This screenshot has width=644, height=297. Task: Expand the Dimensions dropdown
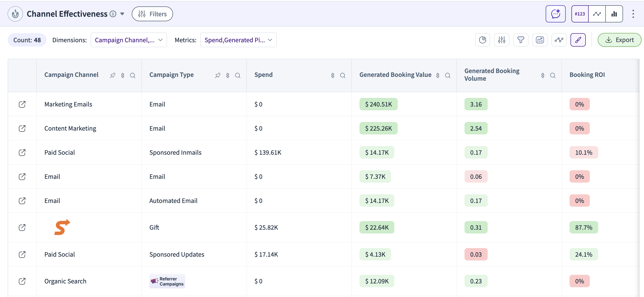128,40
